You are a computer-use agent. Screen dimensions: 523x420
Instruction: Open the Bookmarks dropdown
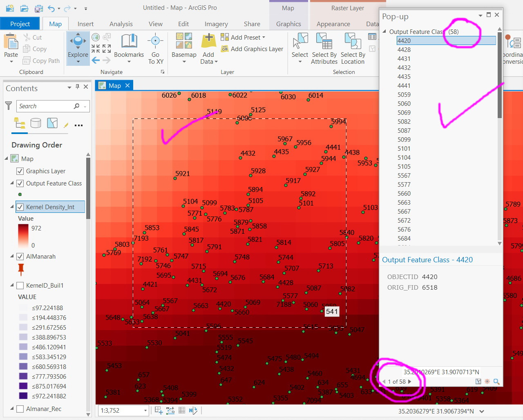129,62
